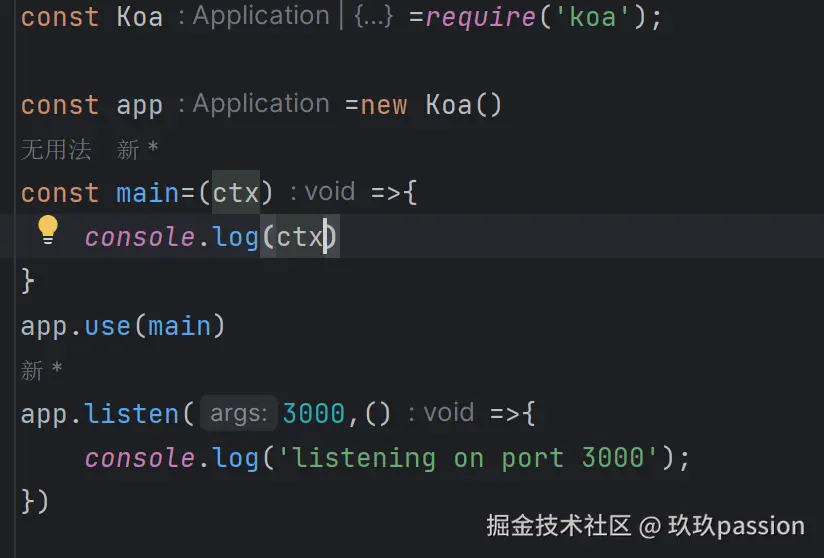Click the 新 * author hint above main
Viewport: 824px width, 558px height.
pyautogui.click(x=137, y=150)
